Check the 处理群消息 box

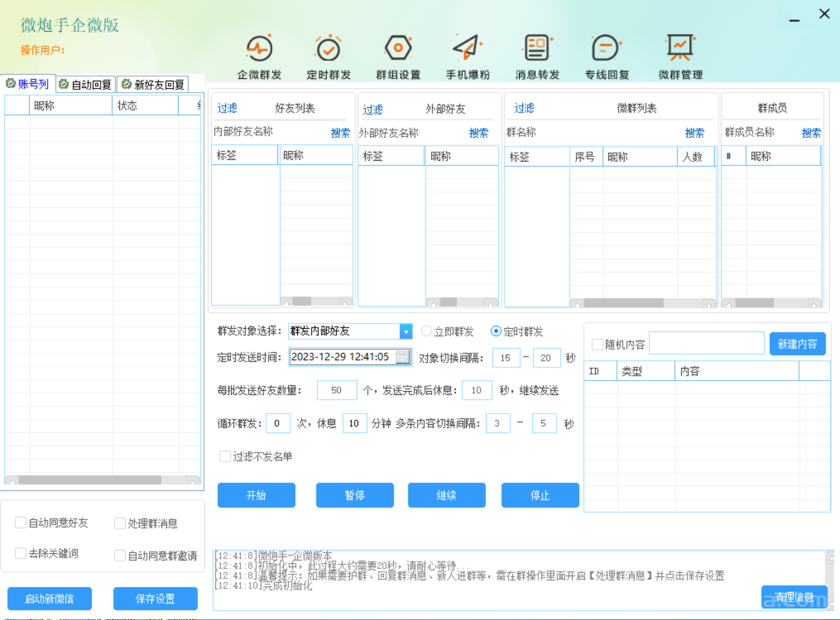pos(120,522)
